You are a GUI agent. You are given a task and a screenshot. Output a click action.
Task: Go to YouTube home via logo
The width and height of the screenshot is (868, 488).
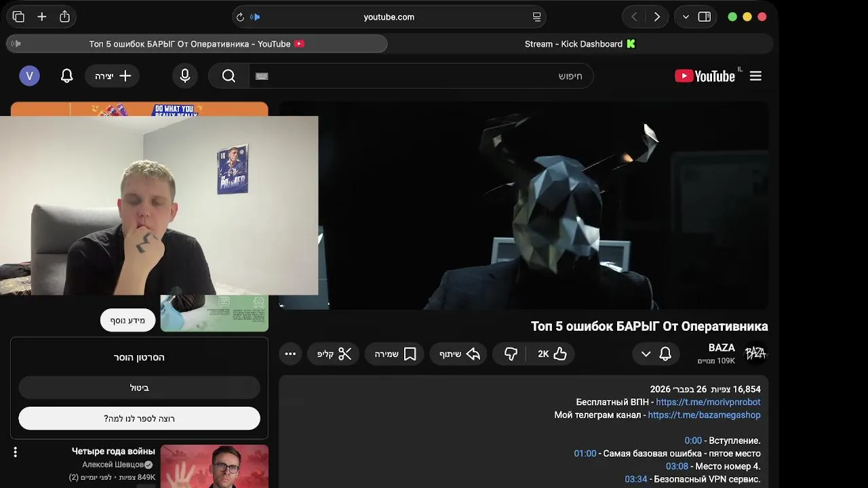click(x=705, y=76)
